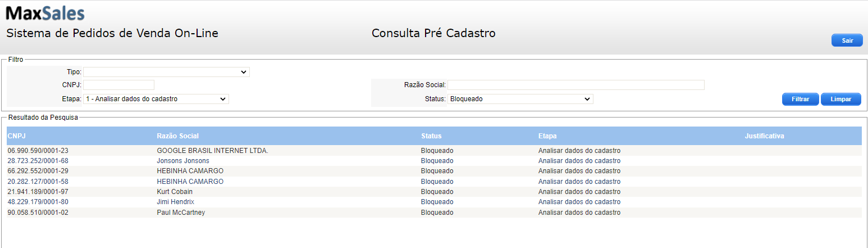Click the Status column header
This screenshot has width=868, height=248.
431,136
